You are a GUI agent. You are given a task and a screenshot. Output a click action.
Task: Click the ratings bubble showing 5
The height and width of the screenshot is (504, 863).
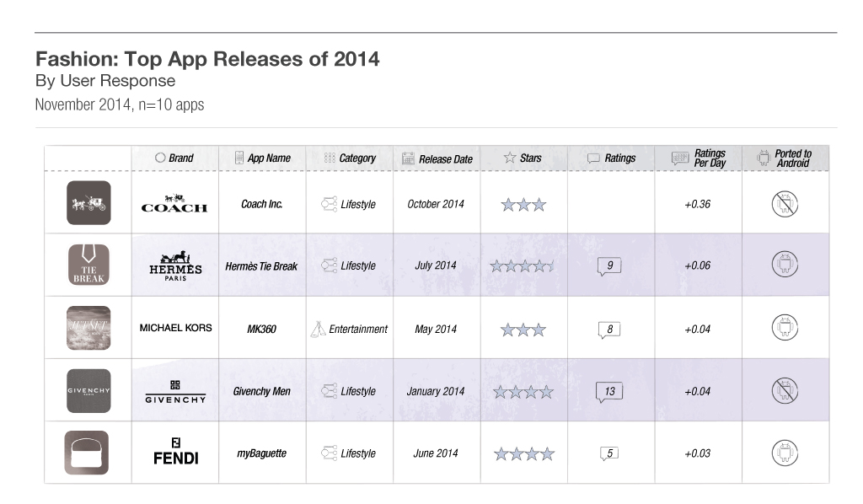pos(609,454)
